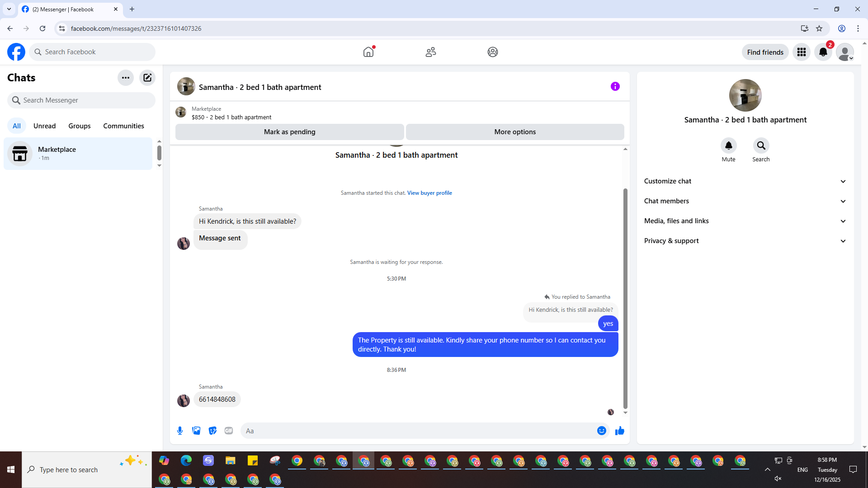Record a voice clip with microphone icon
Screen dimensions: 868x488
pyautogui.click(x=180, y=431)
